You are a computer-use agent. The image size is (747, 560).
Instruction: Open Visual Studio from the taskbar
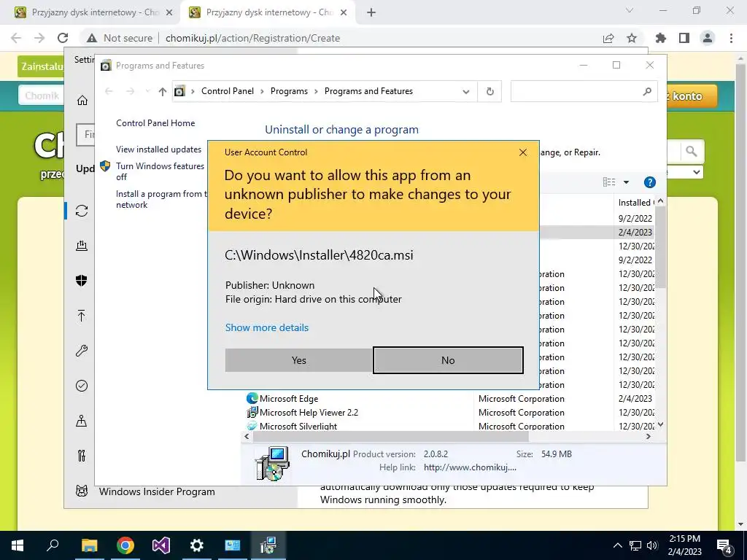click(x=161, y=545)
